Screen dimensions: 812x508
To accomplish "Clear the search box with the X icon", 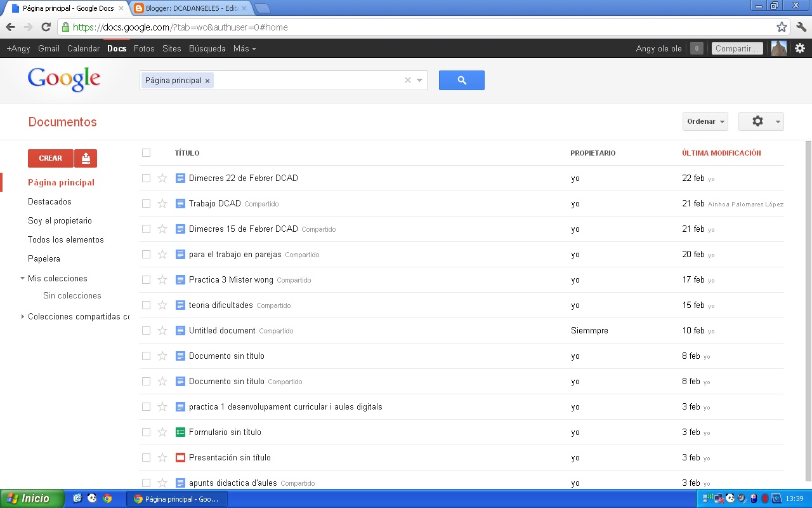I will pyautogui.click(x=408, y=80).
